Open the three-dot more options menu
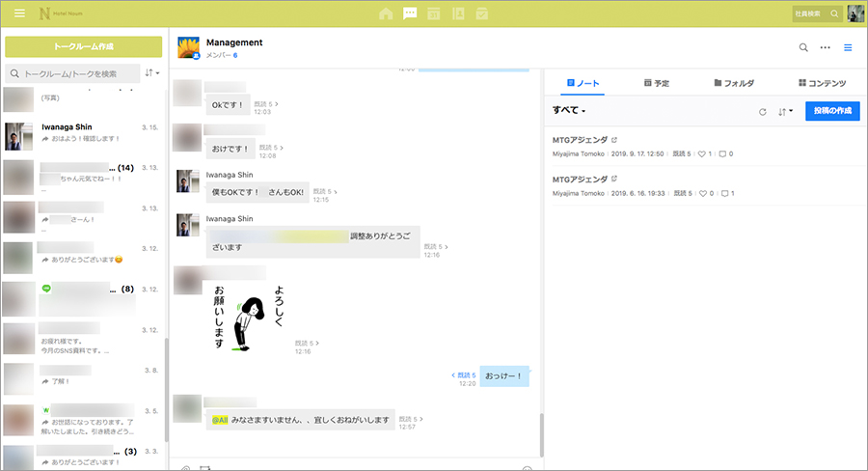 [x=826, y=47]
